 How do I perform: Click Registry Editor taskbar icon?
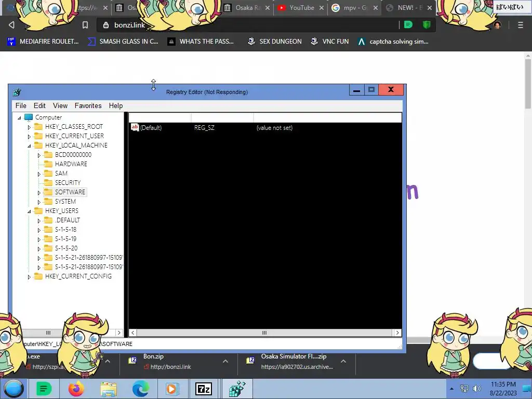tap(237, 389)
